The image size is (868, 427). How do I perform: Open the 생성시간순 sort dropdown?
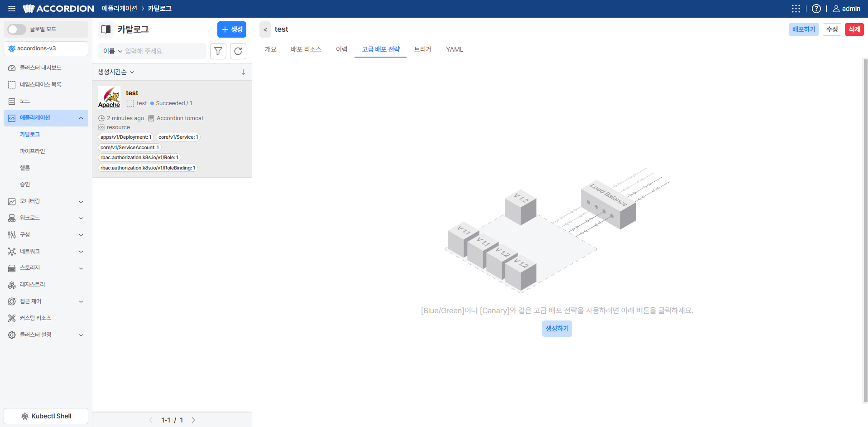(x=116, y=72)
